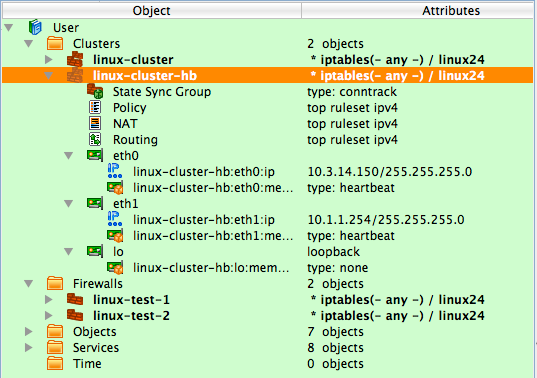Image resolution: width=537 pixels, height=378 pixels.
Task: Expand the Services folder
Action: point(29,348)
